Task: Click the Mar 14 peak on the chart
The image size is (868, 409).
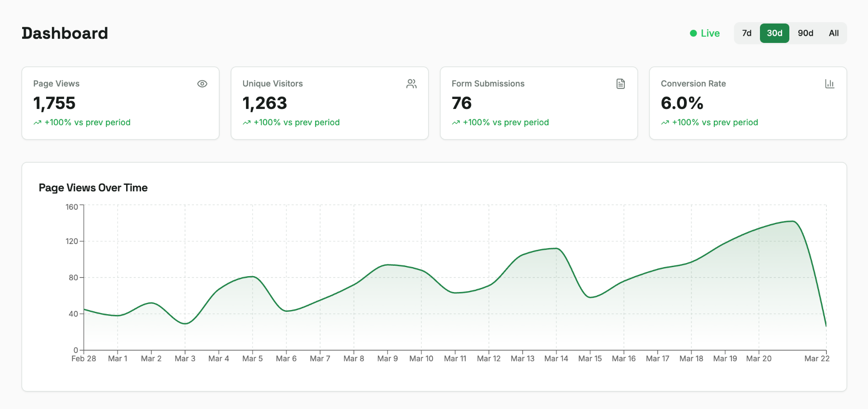Action: [556, 249]
